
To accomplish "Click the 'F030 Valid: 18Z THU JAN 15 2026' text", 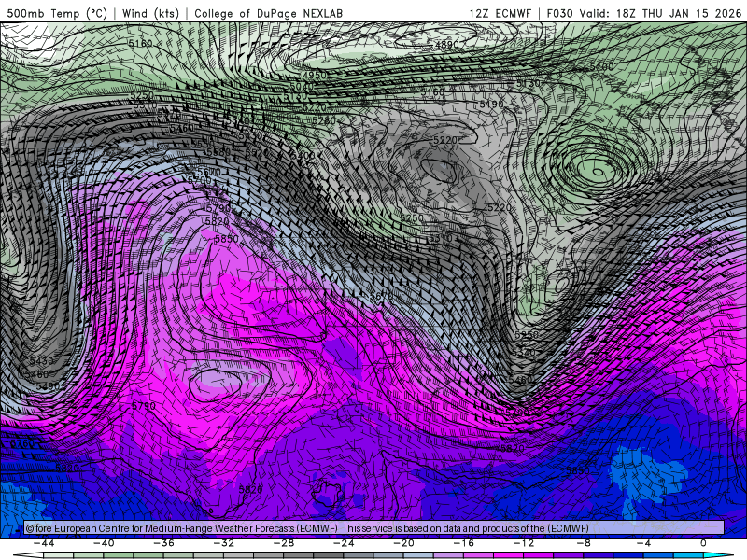I will tap(644, 13).
